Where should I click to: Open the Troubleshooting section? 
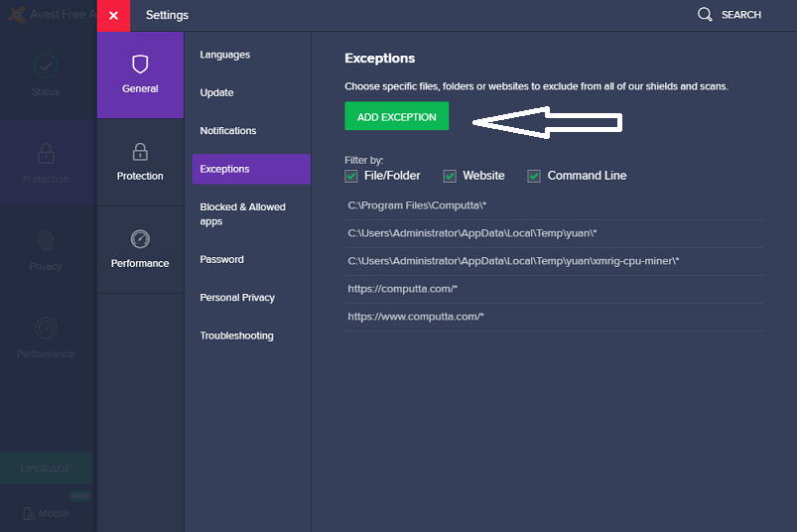pyautogui.click(x=237, y=335)
